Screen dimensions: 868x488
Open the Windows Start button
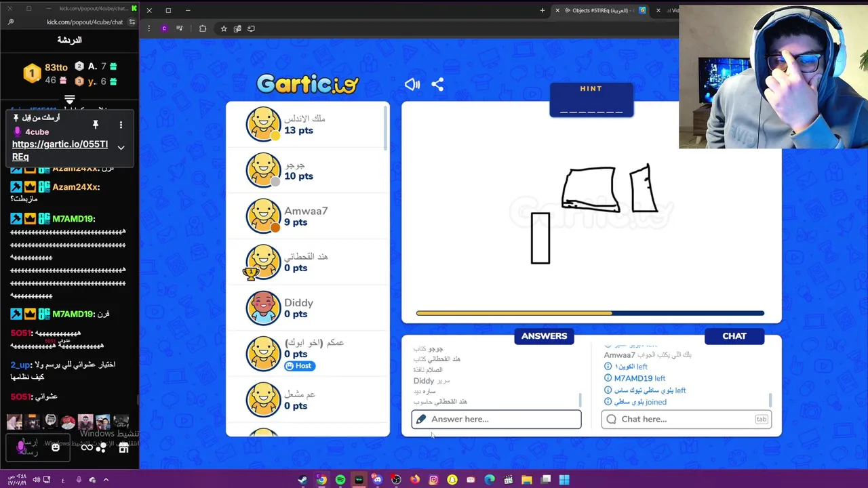pyautogui.click(x=564, y=480)
